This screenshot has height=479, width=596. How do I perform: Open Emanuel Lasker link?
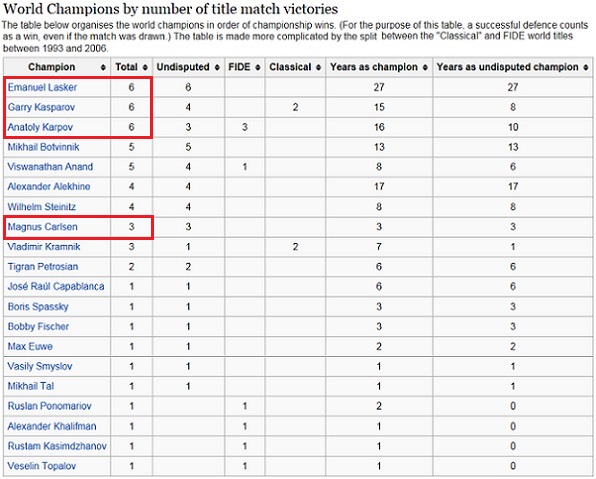click(42, 87)
